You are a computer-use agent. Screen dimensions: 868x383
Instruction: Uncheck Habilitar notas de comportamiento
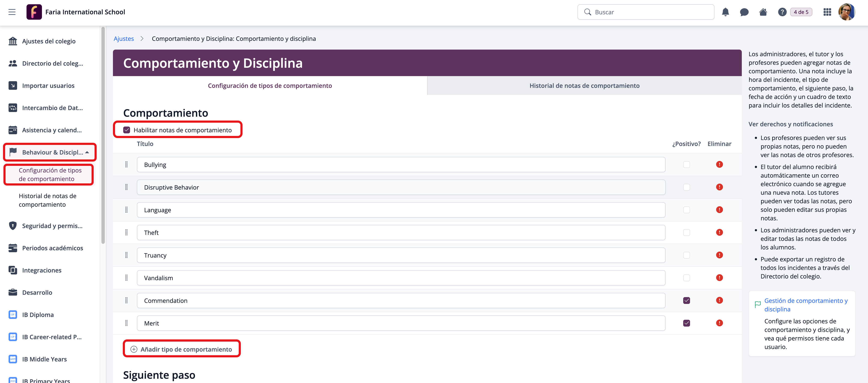coord(127,130)
